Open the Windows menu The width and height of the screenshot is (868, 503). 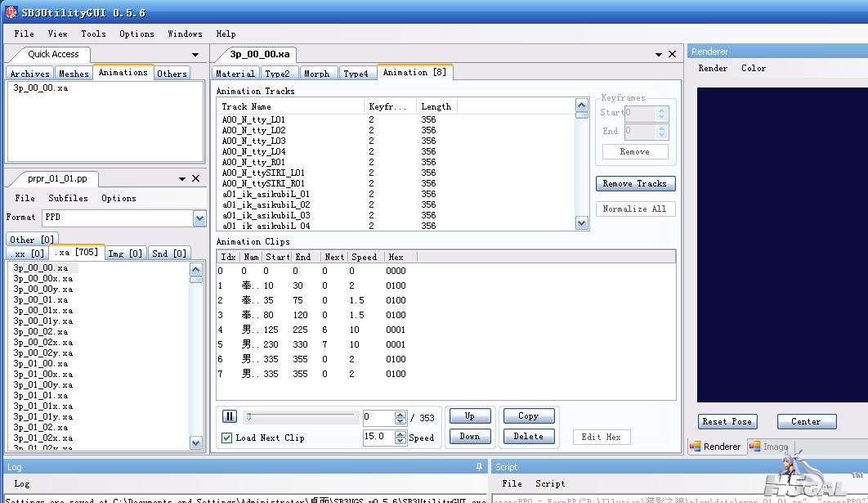(185, 34)
